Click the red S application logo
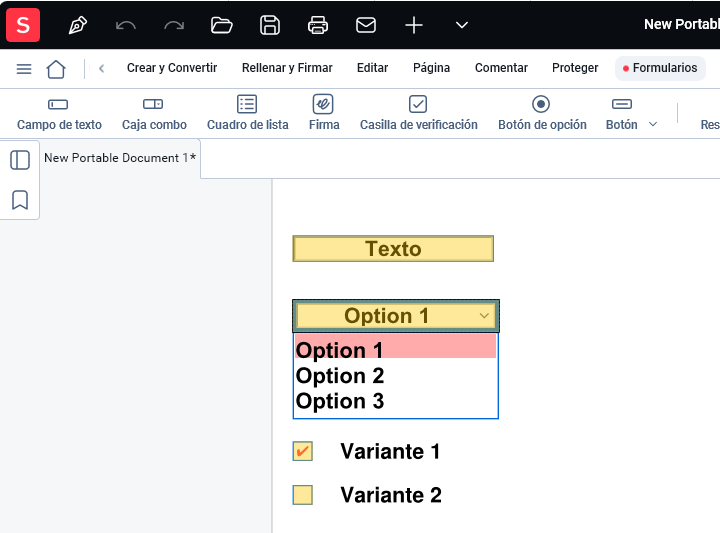Screen dimensions: 720x533 pyautogui.click(x=23, y=25)
